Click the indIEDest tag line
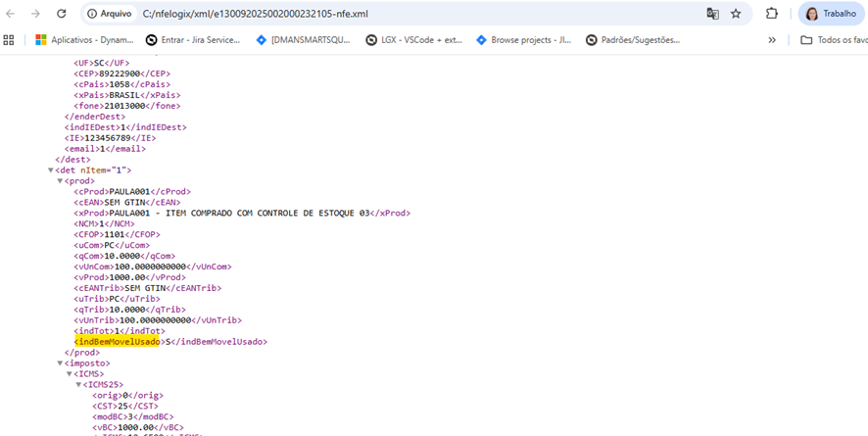Screen dimensions: 868x436 click(x=125, y=127)
